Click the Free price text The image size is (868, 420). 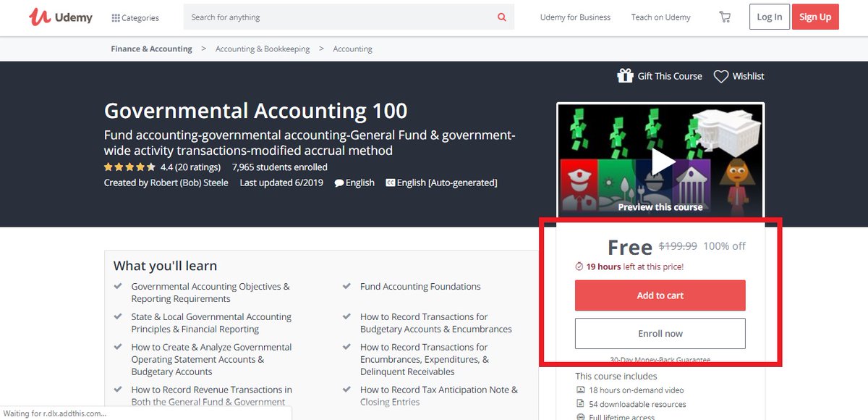pyautogui.click(x=630, y=247)
